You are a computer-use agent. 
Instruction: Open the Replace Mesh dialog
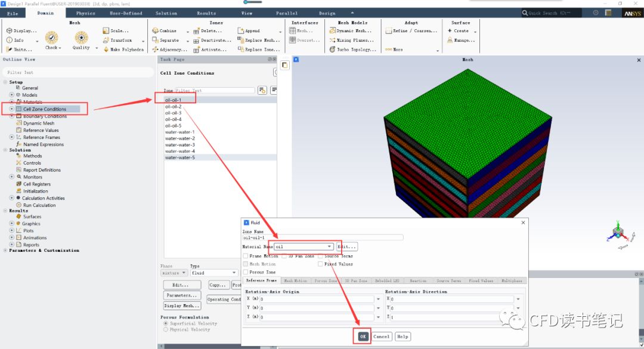pos(258,41)
